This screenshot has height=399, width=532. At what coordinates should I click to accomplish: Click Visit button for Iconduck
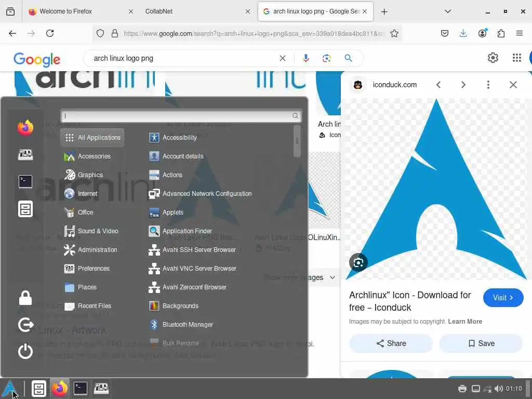[503, 298]
